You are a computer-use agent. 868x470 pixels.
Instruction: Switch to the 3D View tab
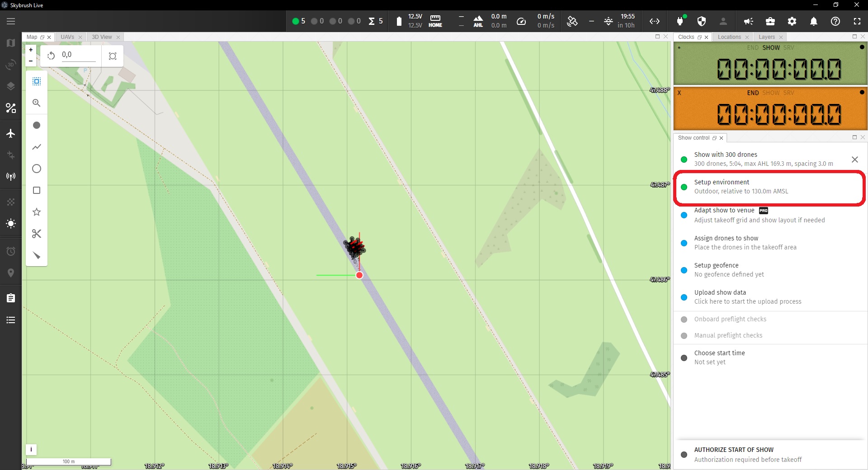(x=101, y=37)
